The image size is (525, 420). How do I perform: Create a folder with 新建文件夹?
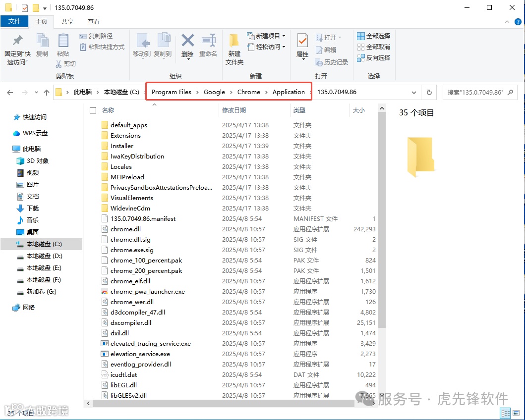[234, 49]
